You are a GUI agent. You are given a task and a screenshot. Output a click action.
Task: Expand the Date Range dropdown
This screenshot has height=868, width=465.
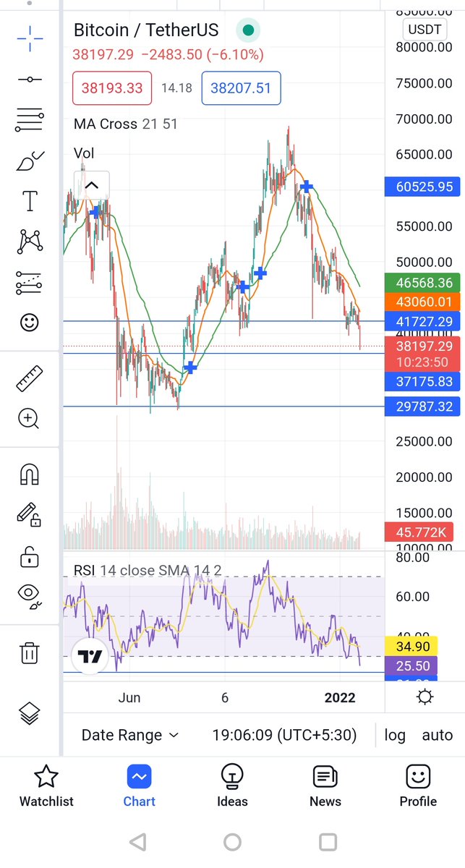pos(130,735)
